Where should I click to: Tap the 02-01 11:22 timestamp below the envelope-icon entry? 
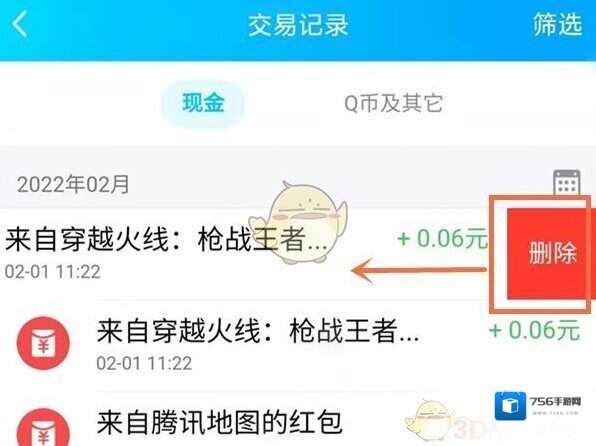click(144, 363)
